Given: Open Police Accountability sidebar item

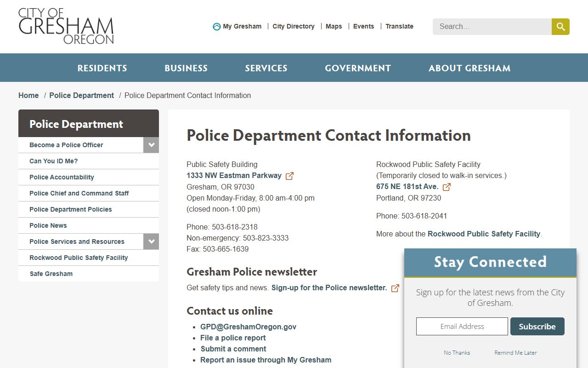Looking at the screenshot, I should coord(62,177).
